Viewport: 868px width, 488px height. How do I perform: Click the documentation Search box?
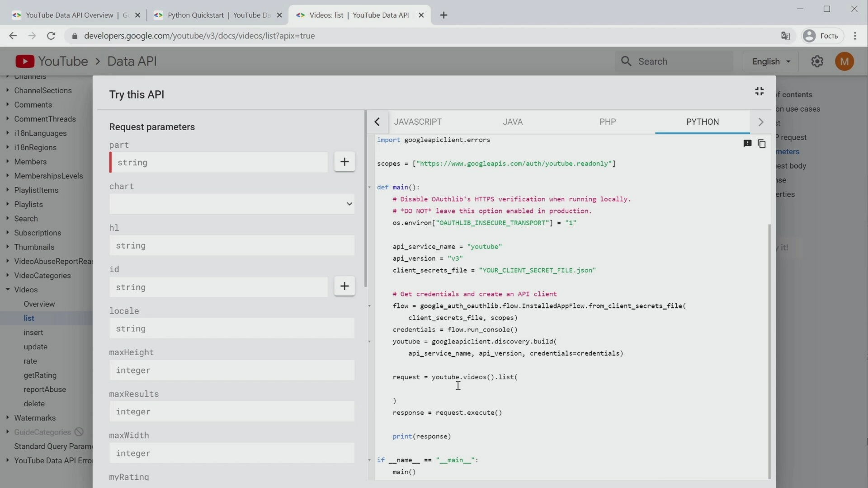coord(674,61)
